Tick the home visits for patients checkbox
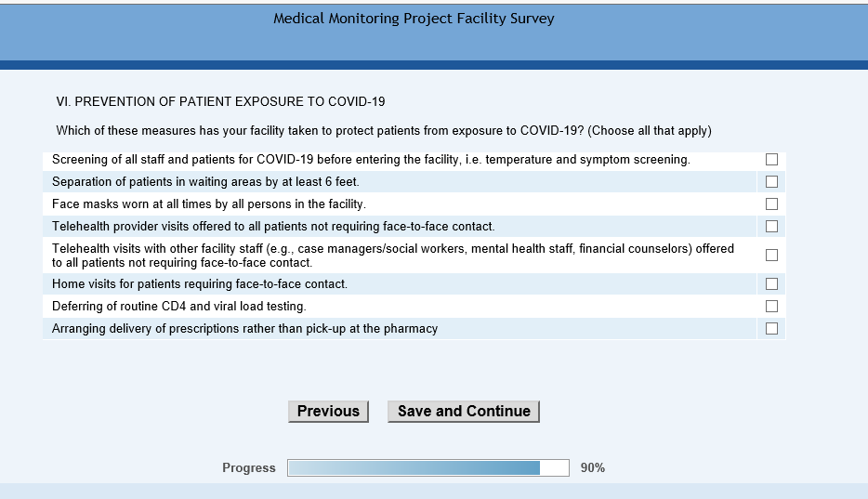868x499 pixels. 771,284
